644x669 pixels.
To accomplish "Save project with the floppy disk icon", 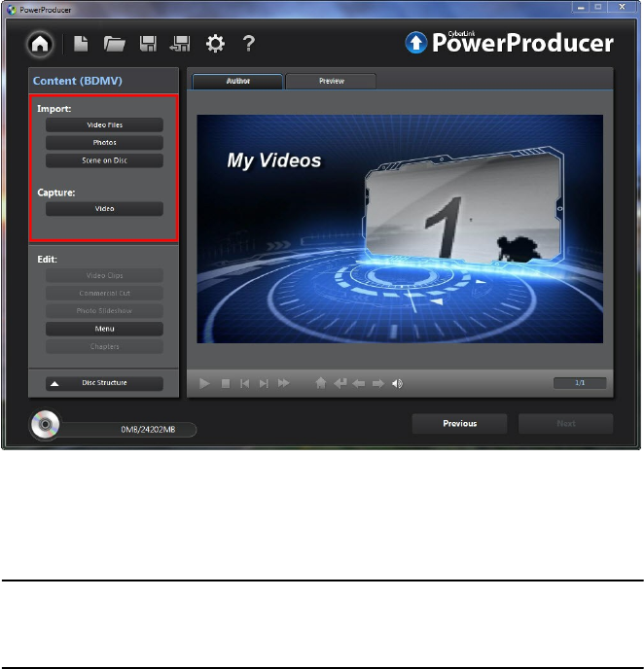I will point(148,44).
